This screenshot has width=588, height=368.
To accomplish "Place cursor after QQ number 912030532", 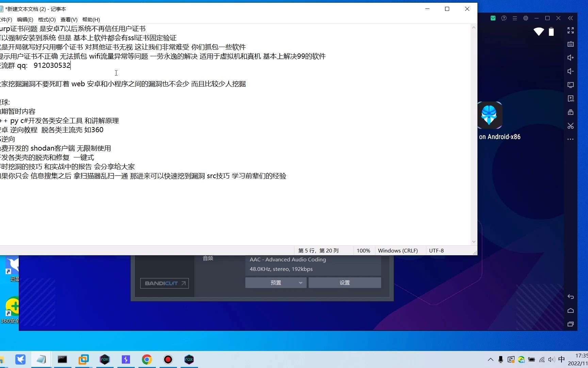I will tap(70, 65).
